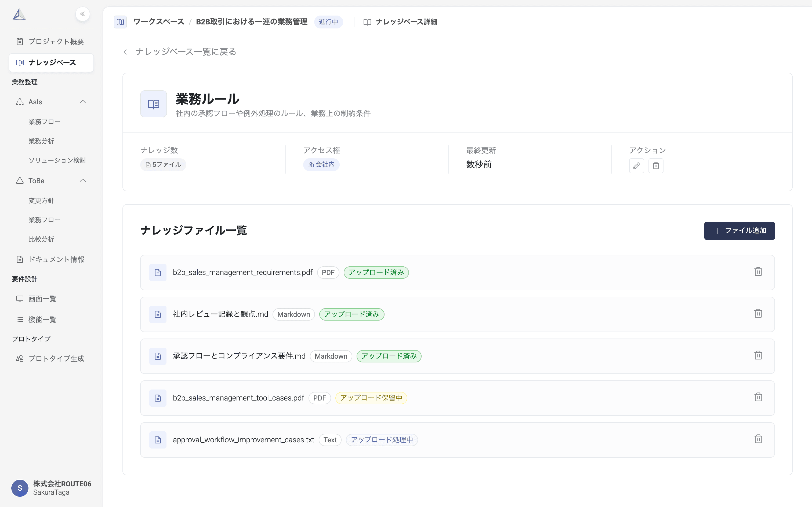Click the breadcrumb workspace map icon
Screen dimensions: 812x507
(x=120, y=22)
